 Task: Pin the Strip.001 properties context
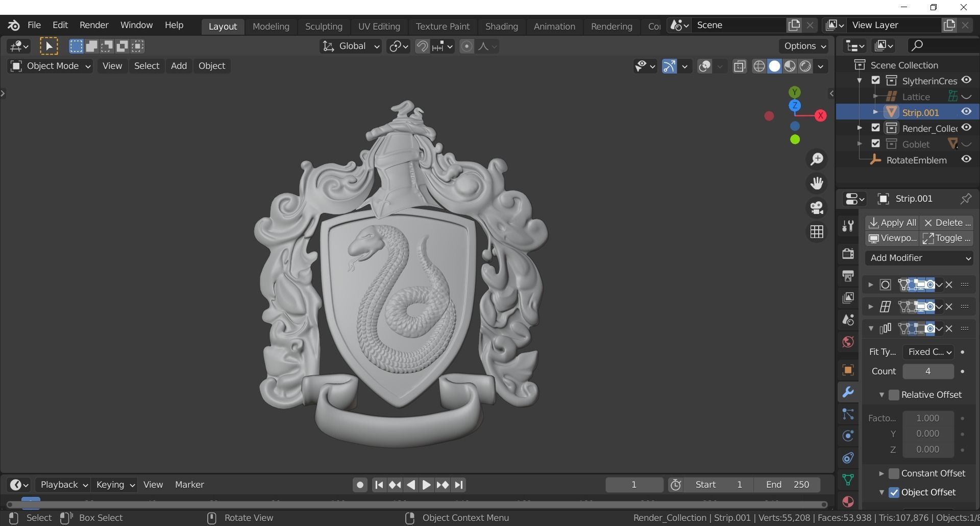[x=966, y=199]
